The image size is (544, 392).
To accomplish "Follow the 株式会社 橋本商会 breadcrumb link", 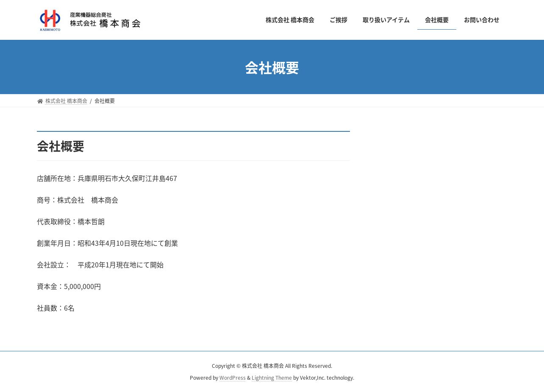I will point(66,101).
